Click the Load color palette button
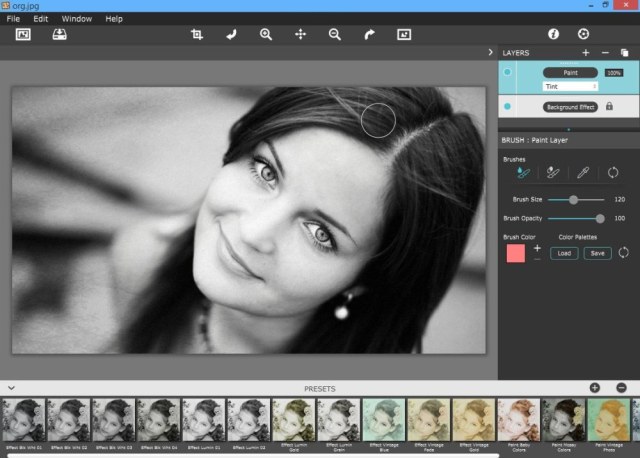 click(564, 253)
